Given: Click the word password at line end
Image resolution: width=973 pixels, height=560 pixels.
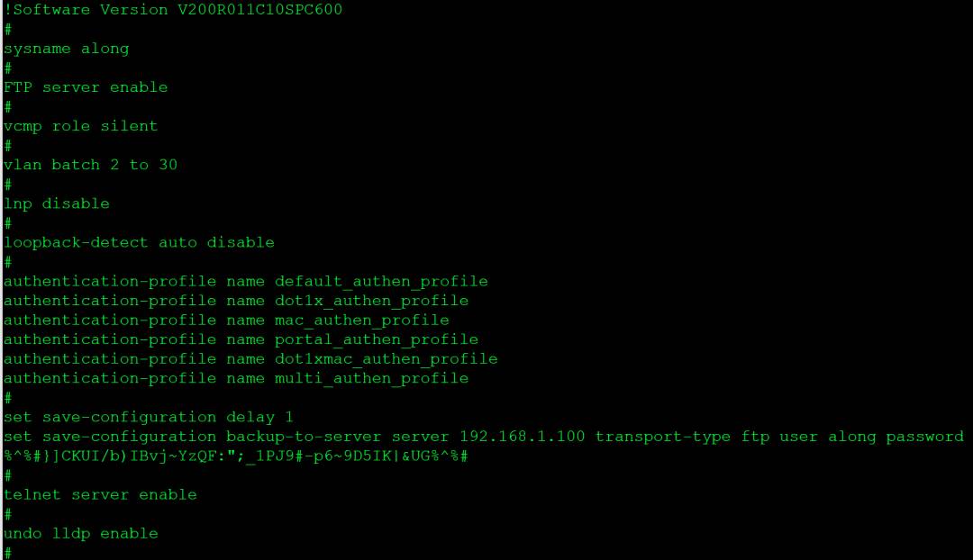Looking at the screenshot, I should (924, 438).
